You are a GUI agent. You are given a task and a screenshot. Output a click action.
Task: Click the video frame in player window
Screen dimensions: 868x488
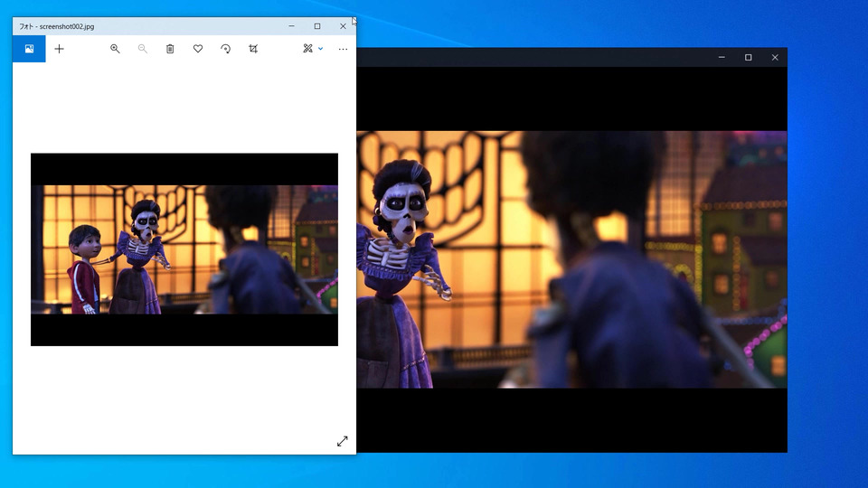tap(571, 259)
